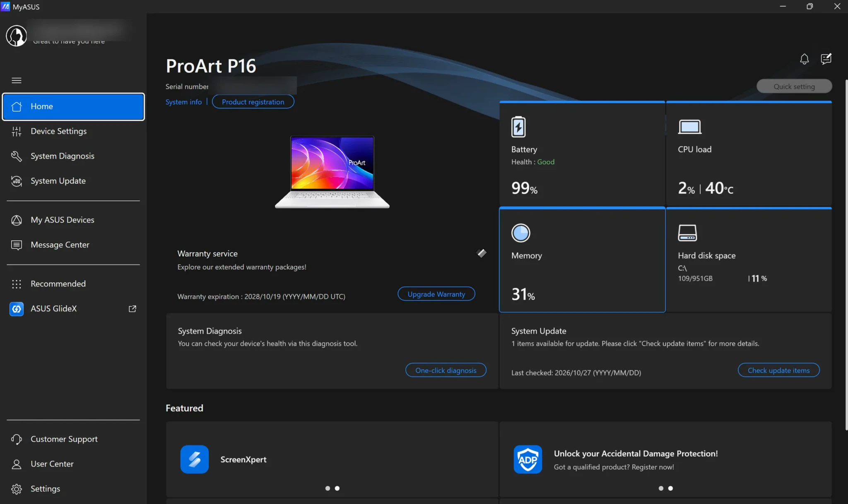Viewport: 848px width, 504px height.
Task: Click the user profile avatar icon
Action: coord(17,36)
